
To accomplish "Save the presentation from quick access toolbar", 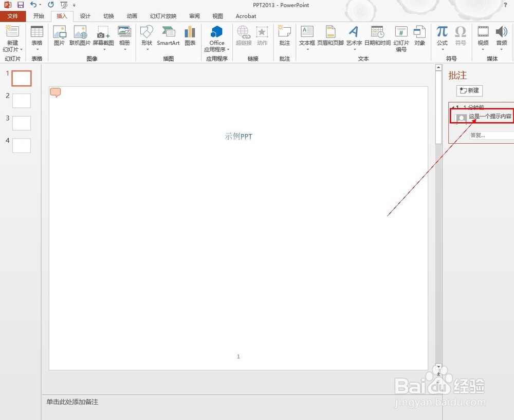I will pos(21,5).
